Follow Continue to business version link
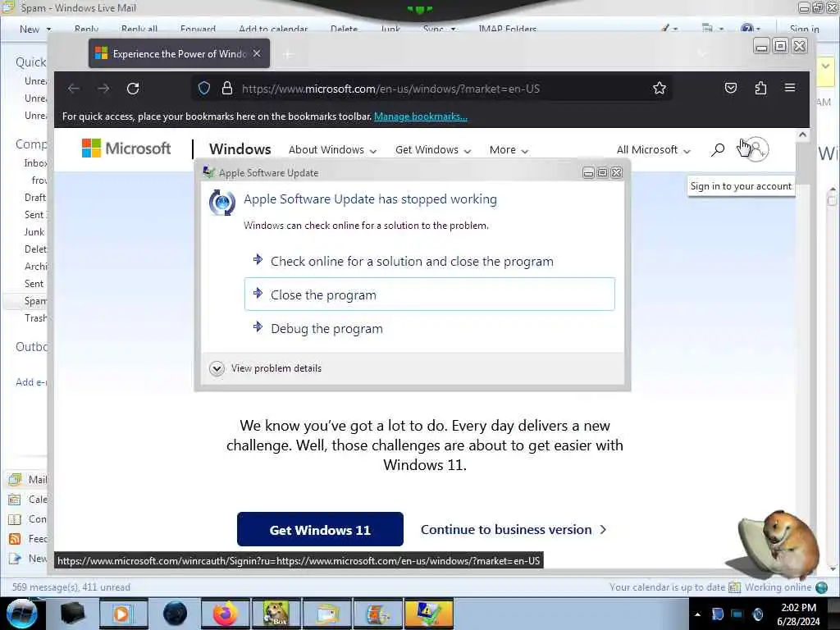Screen dimensions: 840x630 pyautogui.click(x=514, y=530)
